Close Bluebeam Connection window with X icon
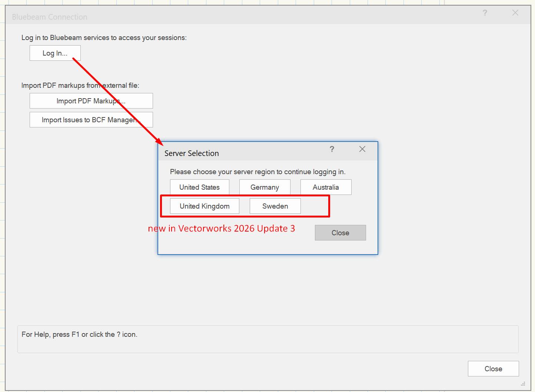 (x=515, y=13)
